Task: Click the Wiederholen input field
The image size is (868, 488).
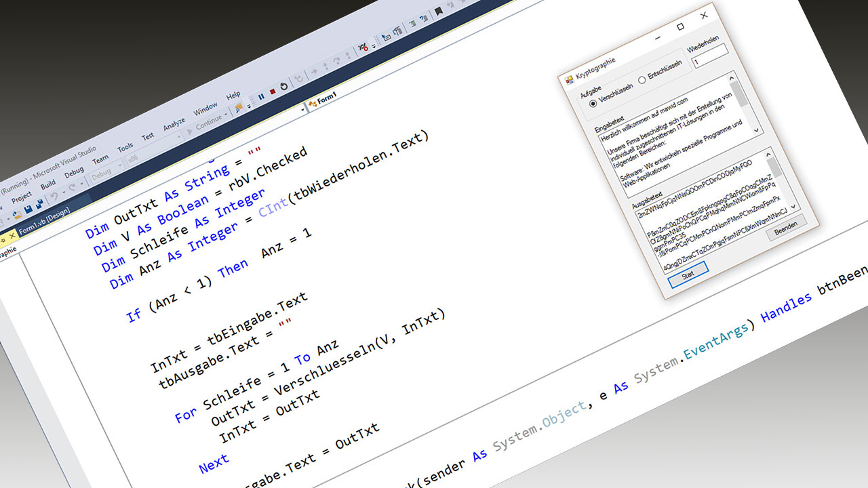Action: (x=709, y=57)
